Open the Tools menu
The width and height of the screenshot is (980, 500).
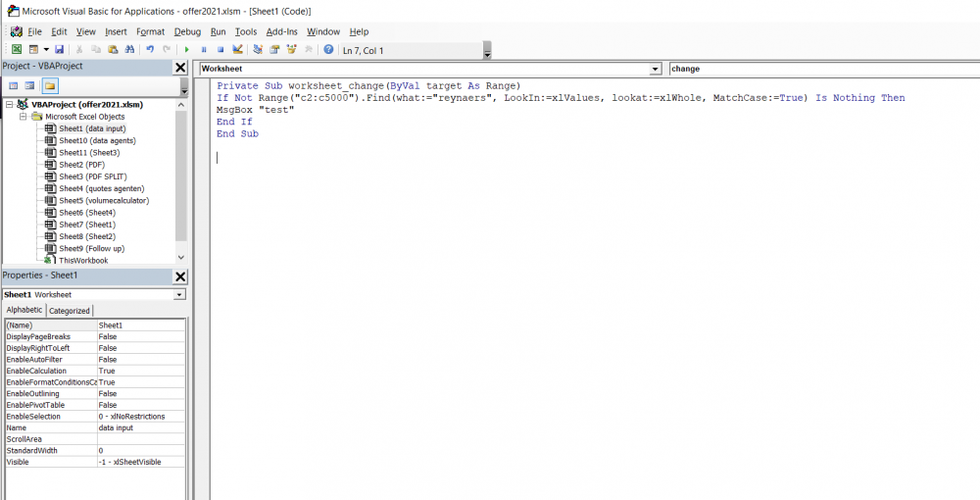(246, 32)
